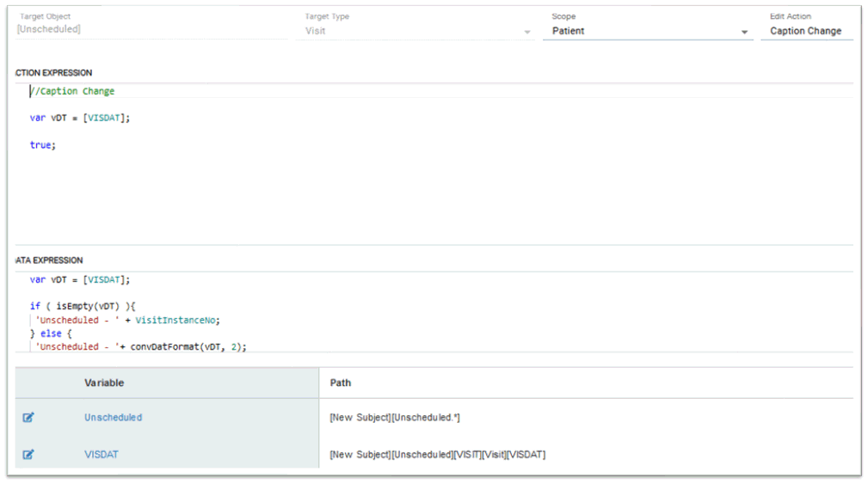Click the Path column header
The image size is (868, 484).
point(341,383)
